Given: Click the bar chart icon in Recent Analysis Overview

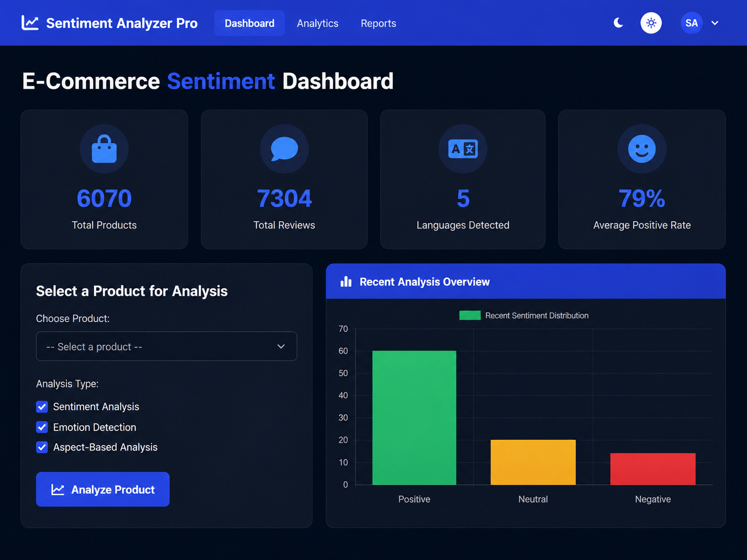Looking at the screenshot, I should point(346,282).
